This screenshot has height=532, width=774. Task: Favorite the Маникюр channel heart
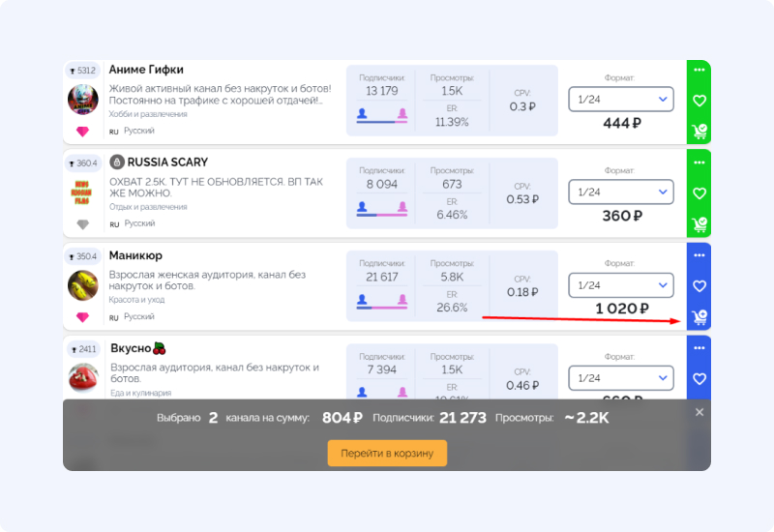click(x=700, y=285)
